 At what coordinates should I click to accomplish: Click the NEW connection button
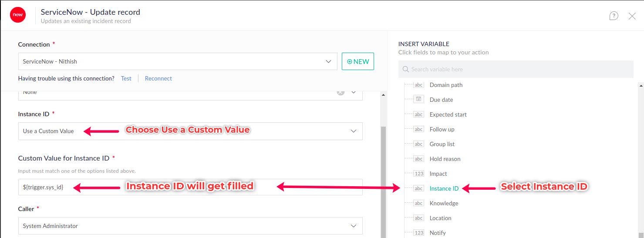tap(357, 61)
